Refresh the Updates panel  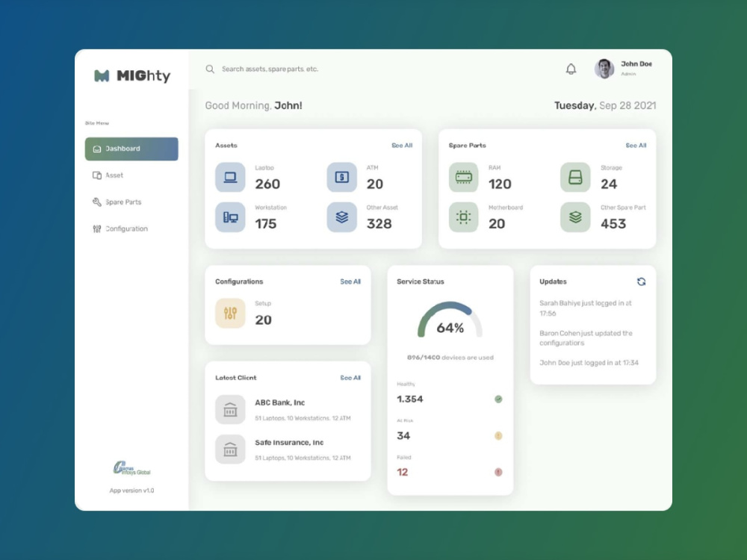click(x=641, y=281)
